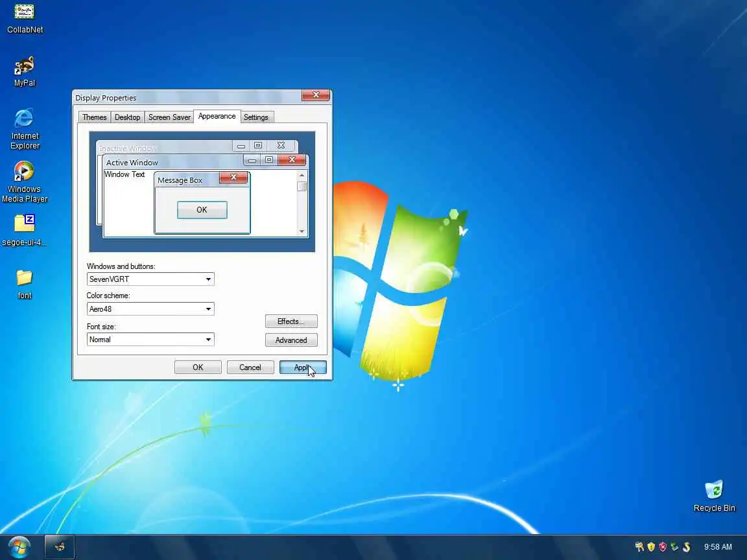Click the preview Active Window minimize button
This screenshot has width=747, height=560.
[x=252, y=160]
